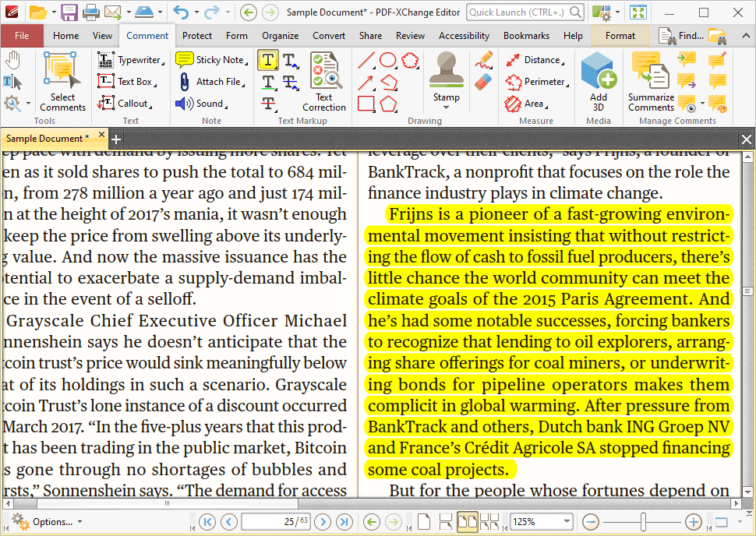Screen dimensions: 756x536
Task: Click the page number field
Action: 275,521
